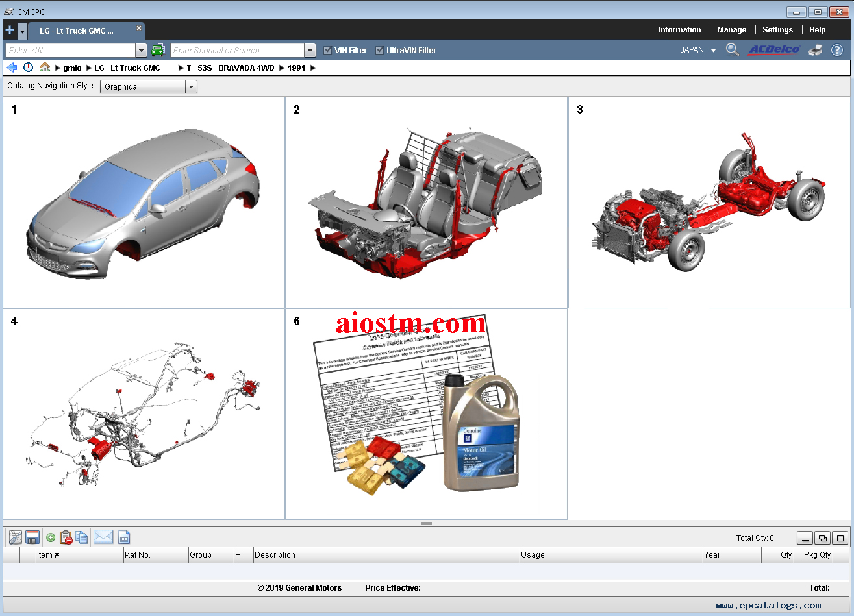Image resolution: width=854 pixels, height=616 pixels.
Task: Expand the Shortcut or Search dropdown
Action: (310, 50)
